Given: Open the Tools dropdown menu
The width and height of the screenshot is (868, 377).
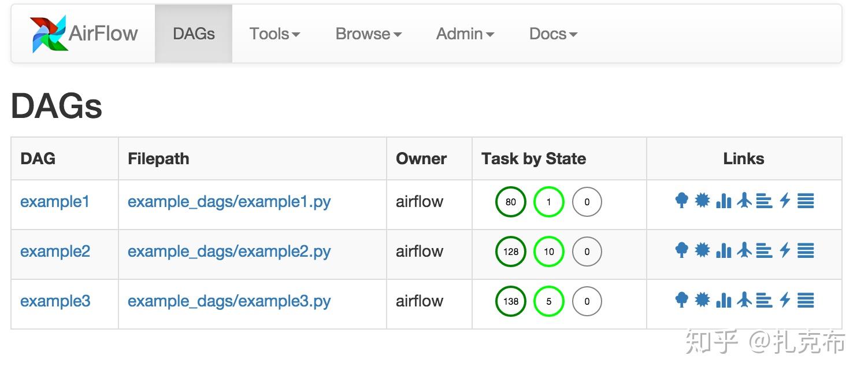Looking at the screenshot, I should point(274,34).
